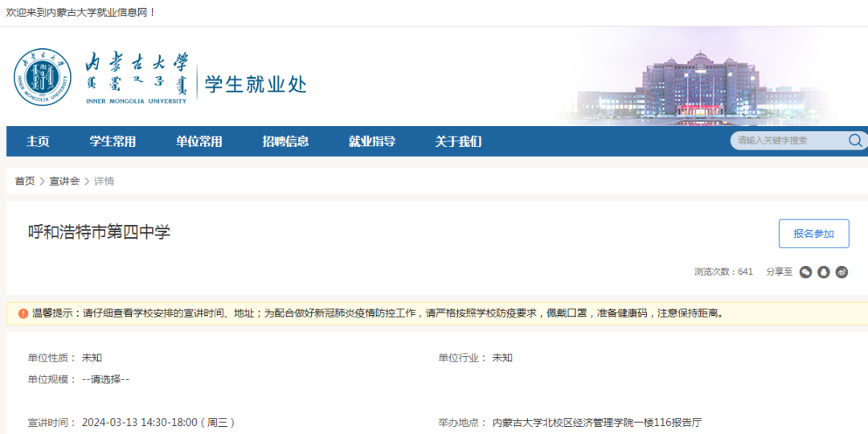868x434 pixels.
Task: Open the 学生常用 menu
Action: point(113,141)
